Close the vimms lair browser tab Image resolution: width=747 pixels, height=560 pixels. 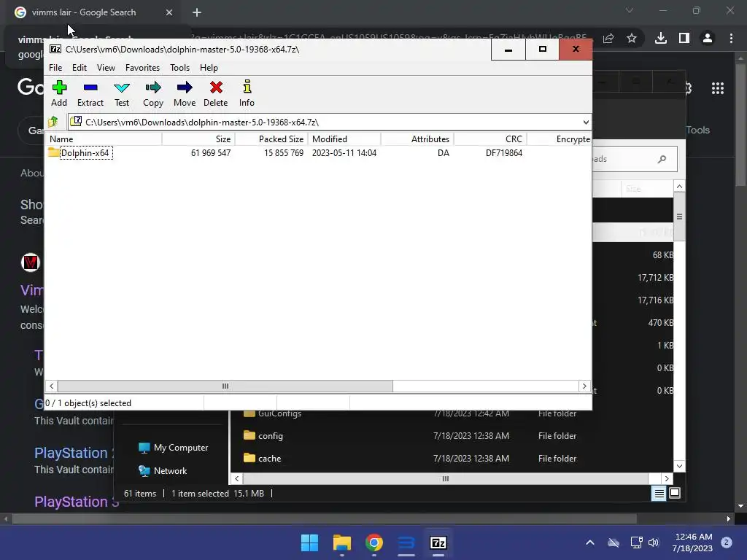169,12
